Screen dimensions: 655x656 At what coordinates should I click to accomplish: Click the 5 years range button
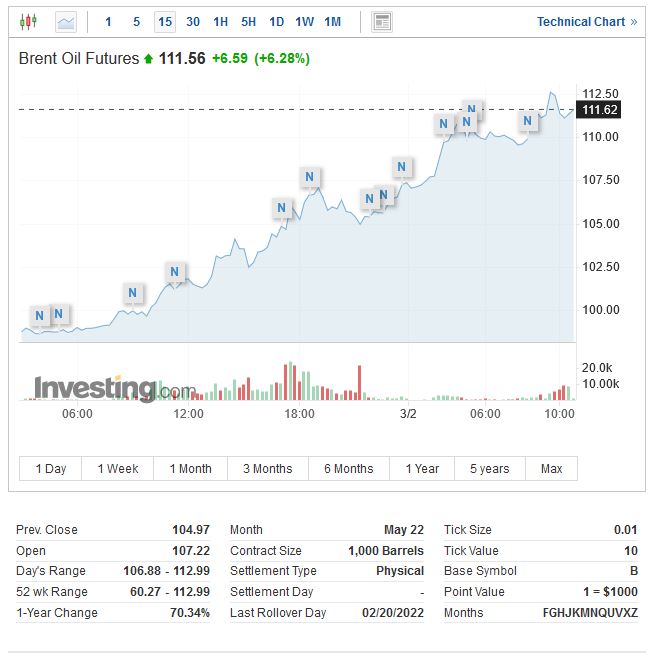[490, 468]
